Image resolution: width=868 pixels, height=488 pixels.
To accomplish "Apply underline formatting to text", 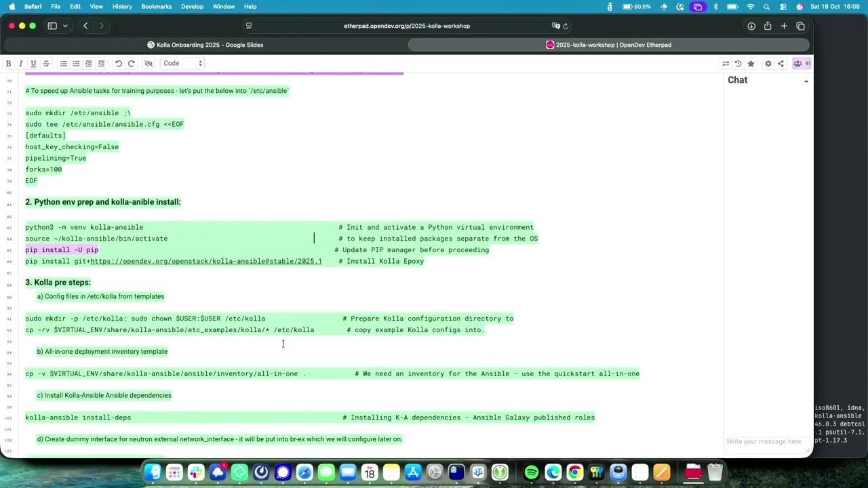I will coord(33,63).
